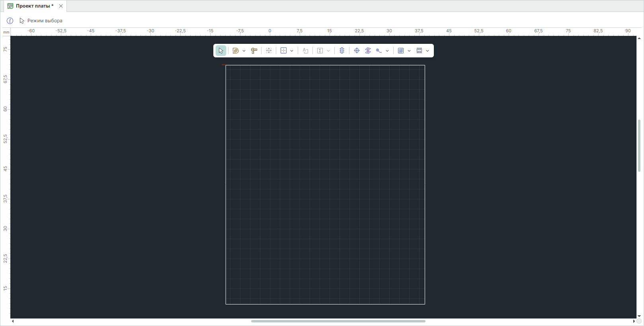Click the trace routing tool icon
This screenshot has width=644, height=326.
(236, 51)
